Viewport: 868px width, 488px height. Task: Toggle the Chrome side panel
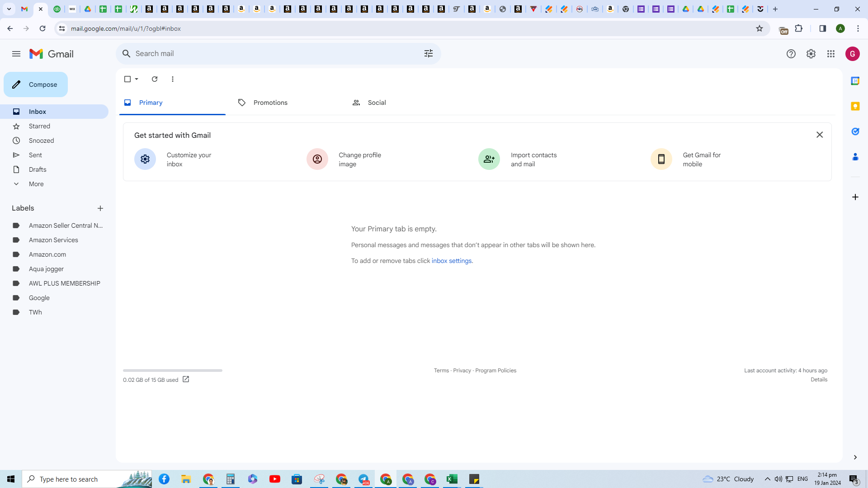[823, 28]
